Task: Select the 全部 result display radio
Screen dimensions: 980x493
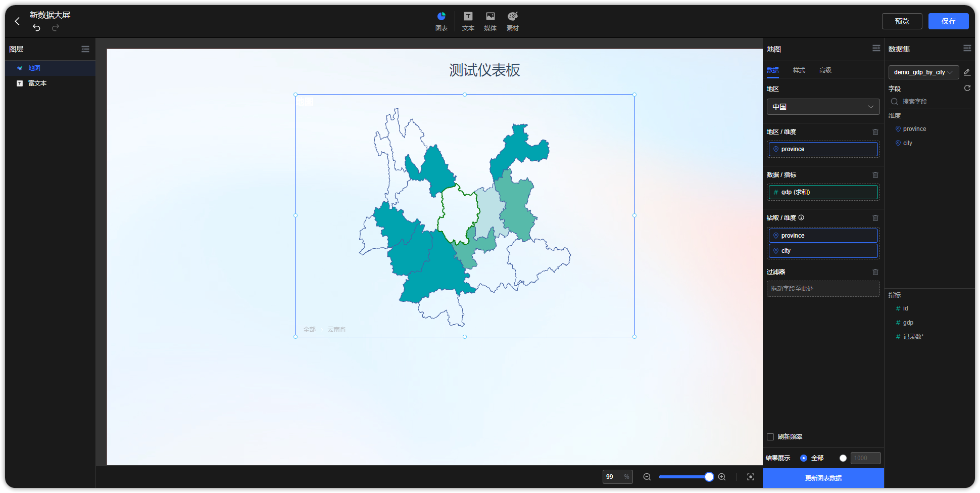Action: pos(804,458)
